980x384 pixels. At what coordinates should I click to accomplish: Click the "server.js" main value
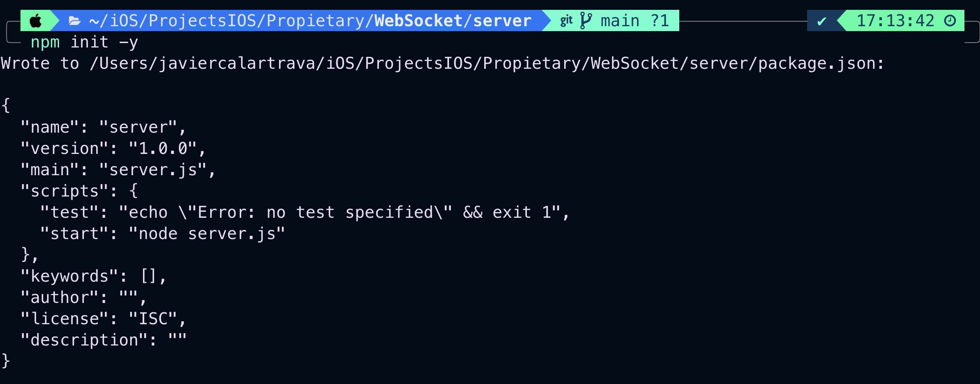[x=158, y=170]
